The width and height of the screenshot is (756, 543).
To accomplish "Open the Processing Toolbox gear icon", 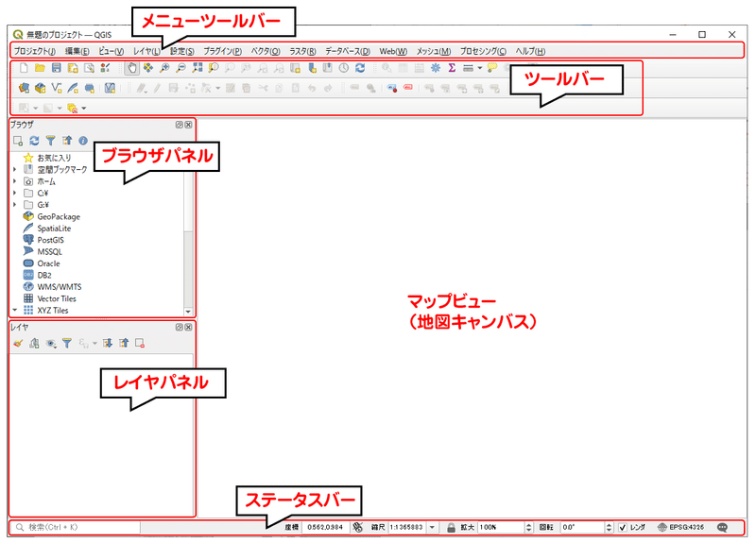I will click(x=436, y=68).
